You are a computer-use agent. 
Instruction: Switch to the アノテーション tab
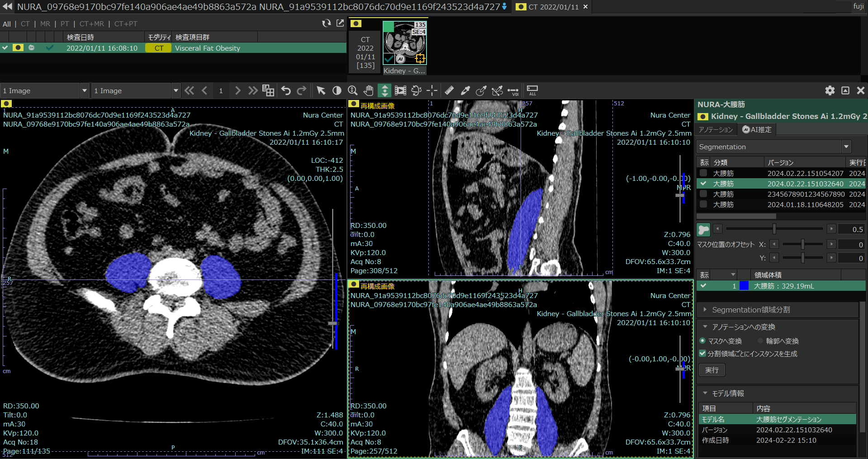[716, 130]
